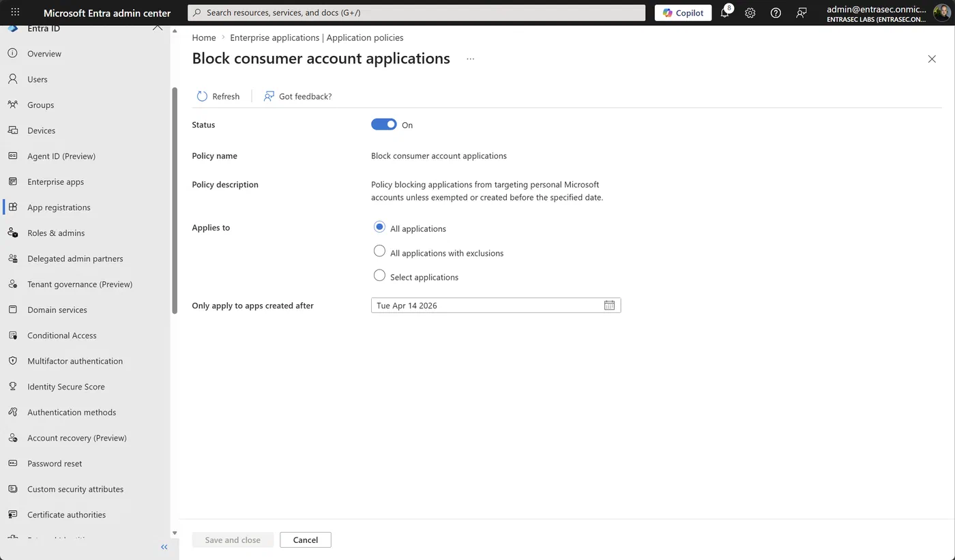Image resolution: width=955 pixels, height=560 pixels.
Task: Choose All applications with exclusions
Action: coord(379,252)
